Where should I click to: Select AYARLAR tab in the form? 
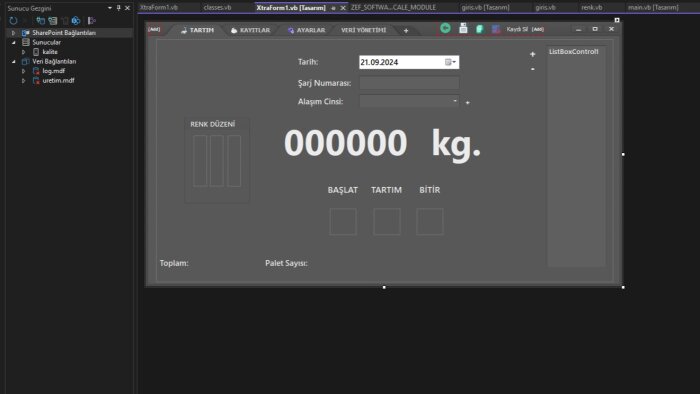(x=306, y=30)
